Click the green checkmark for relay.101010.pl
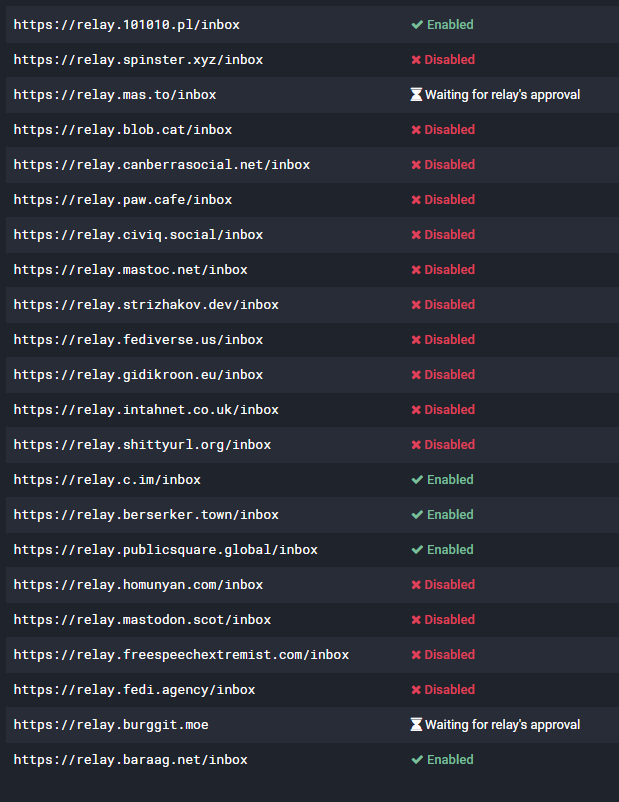Viewport: 619px width, 802px height. tap(417, 25)
